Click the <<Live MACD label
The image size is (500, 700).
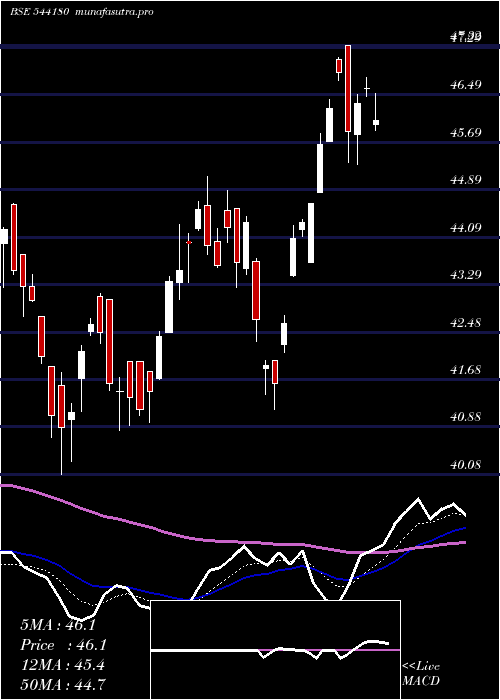(x=421, y=674)
